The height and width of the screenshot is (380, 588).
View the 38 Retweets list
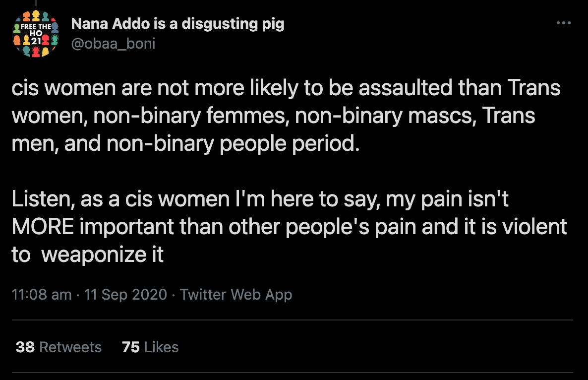click(59, 347)
